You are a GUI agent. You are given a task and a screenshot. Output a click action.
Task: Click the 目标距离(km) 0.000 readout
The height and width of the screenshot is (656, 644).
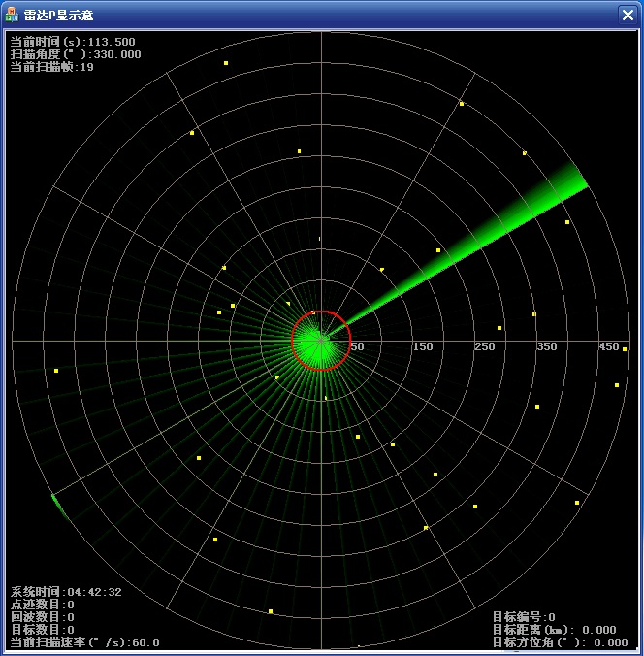click(554, 629)
